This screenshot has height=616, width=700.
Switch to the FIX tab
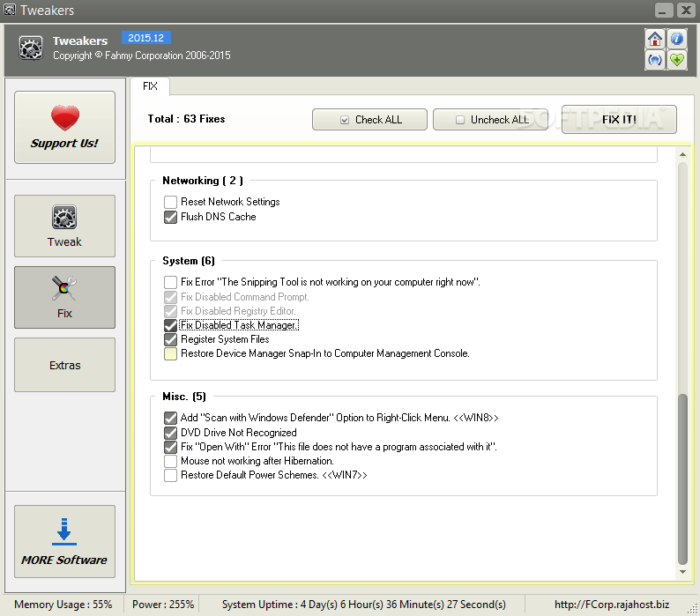click(x=150, y=86)
